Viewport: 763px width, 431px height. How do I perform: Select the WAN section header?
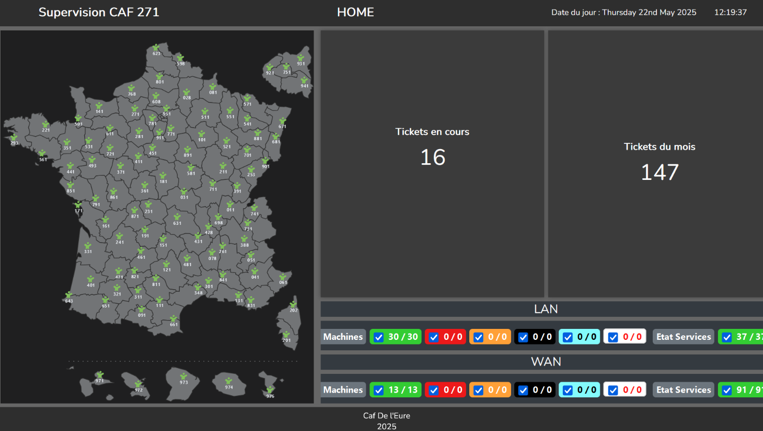point(542,362)
